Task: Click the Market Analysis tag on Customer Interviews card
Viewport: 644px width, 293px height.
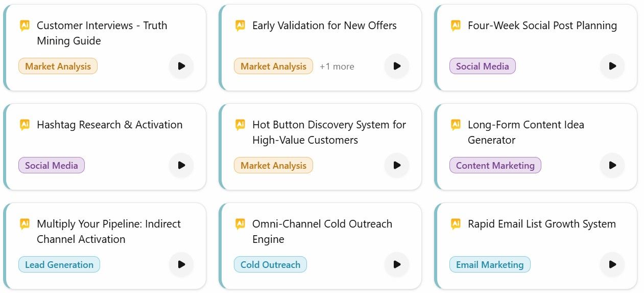Action: pos(58,66)
